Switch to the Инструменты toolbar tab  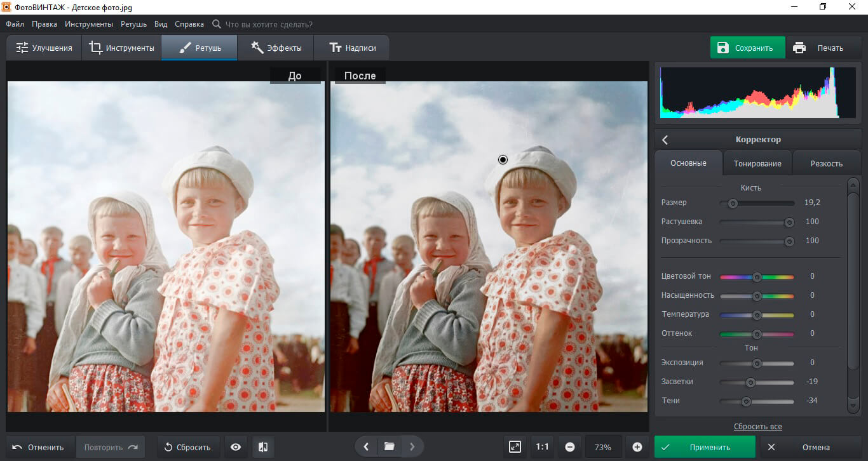[x=121, y=48]
